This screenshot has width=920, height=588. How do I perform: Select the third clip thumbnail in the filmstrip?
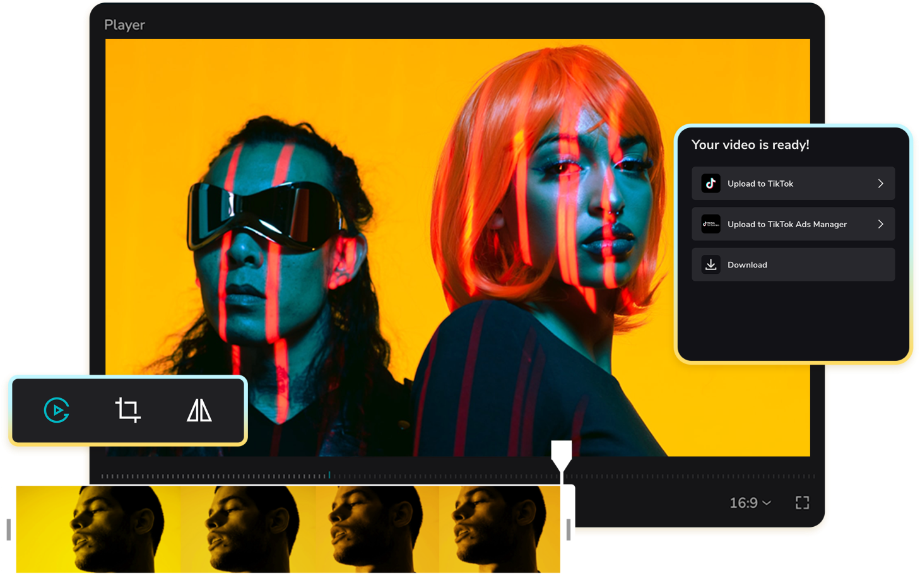(377, 529)
